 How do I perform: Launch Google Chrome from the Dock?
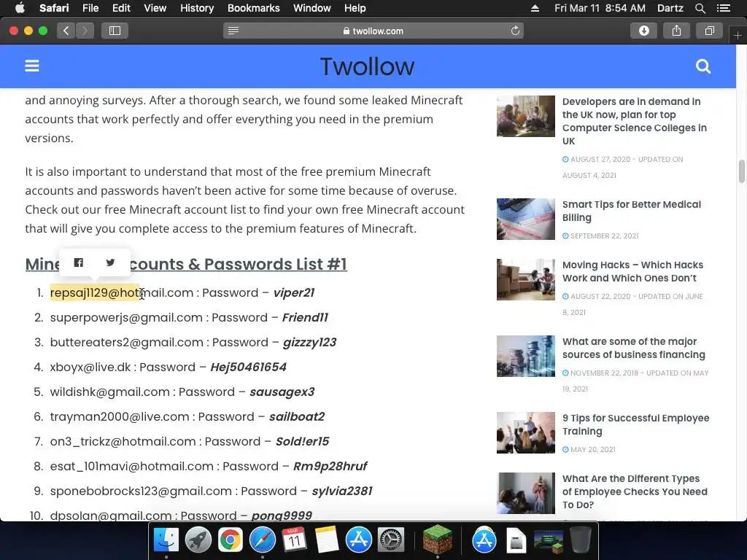(x=230, y=540)
